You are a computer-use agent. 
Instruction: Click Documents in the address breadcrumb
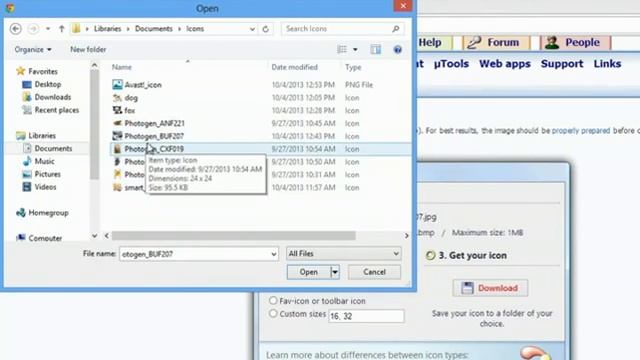153,29
